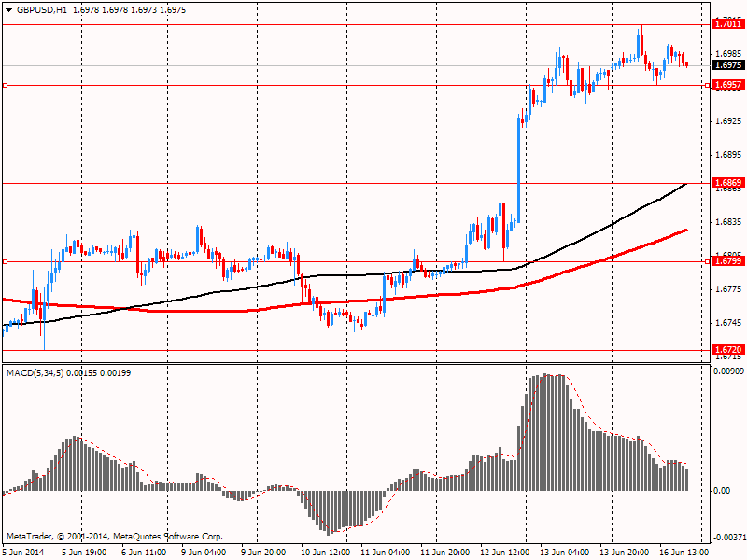Viewport: 747px width, 560px height.
Task: Select the 1.6957 red price level label
Action: [726, 85]
